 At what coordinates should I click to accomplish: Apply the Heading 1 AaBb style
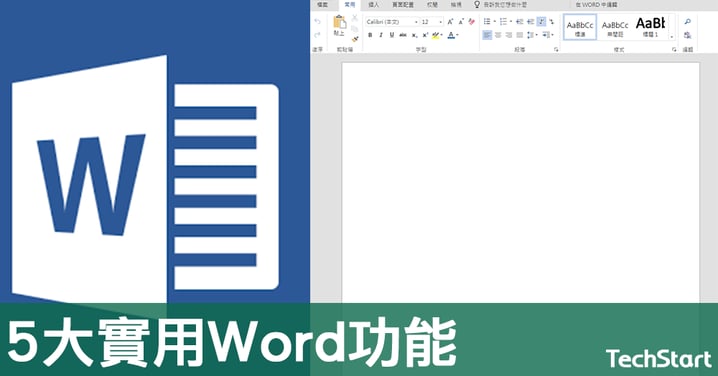pyautogui.click(x=650, y=27)
